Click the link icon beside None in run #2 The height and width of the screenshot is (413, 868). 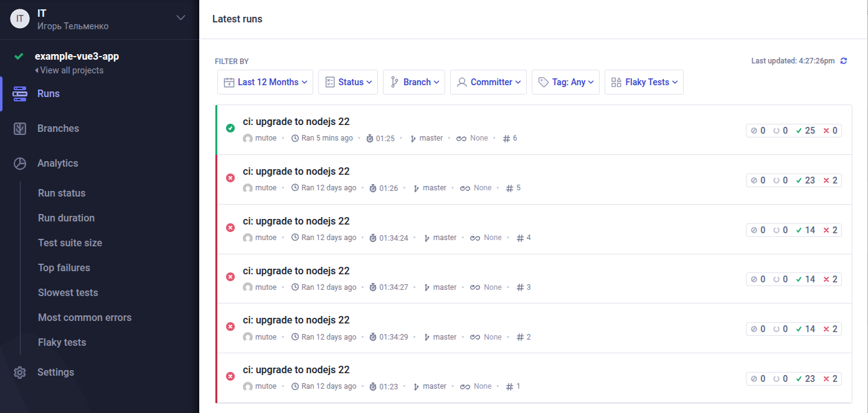click(x=475, y=337)
